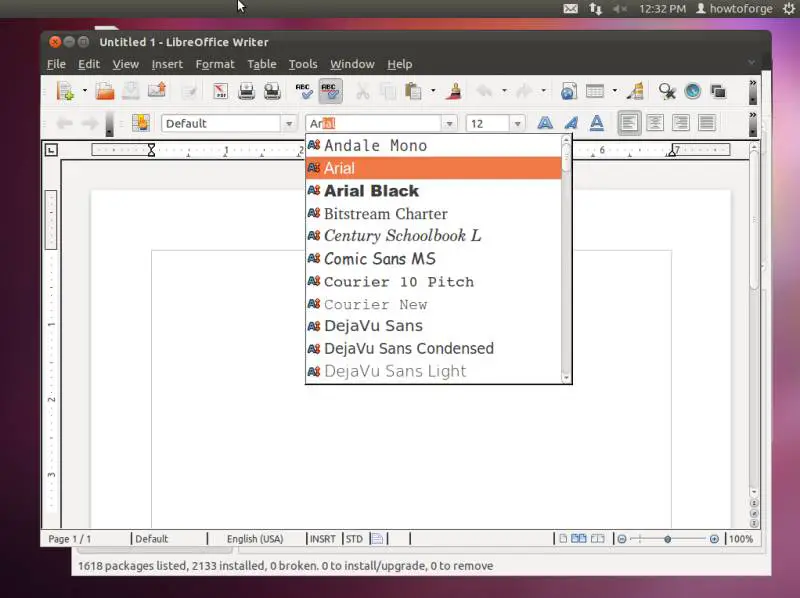This screenshot has height=598, width=800.
Task: Click the English (USA) language field
Action: click(x=255, y=539)
